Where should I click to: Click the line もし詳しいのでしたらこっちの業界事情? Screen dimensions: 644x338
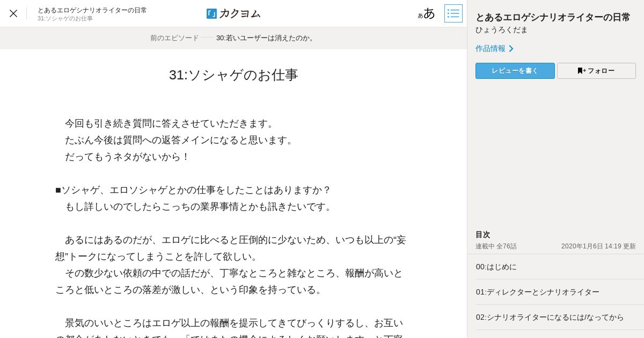pos(200,207)
